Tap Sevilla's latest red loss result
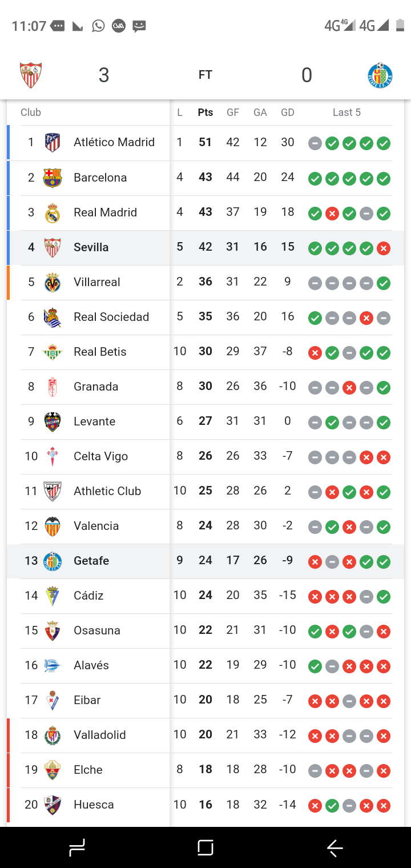Image resolution: width=411 pixels, height=868 pixels. pos(384,248)
